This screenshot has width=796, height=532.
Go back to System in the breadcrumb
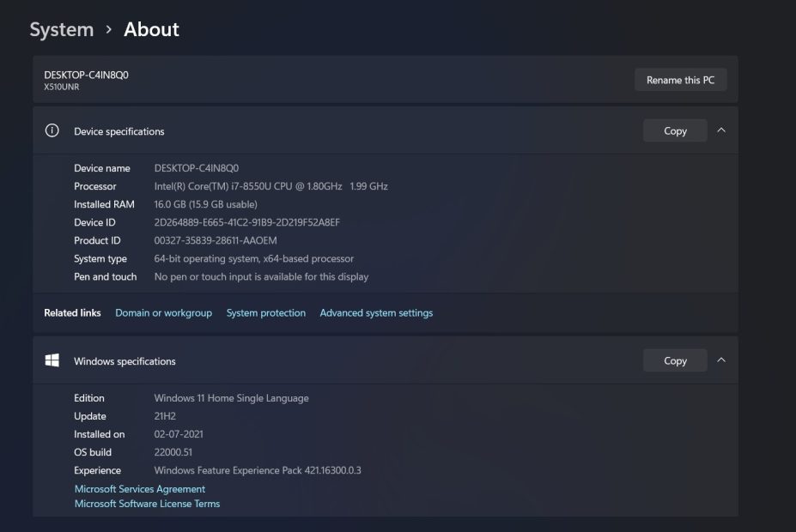coord(62,29)
